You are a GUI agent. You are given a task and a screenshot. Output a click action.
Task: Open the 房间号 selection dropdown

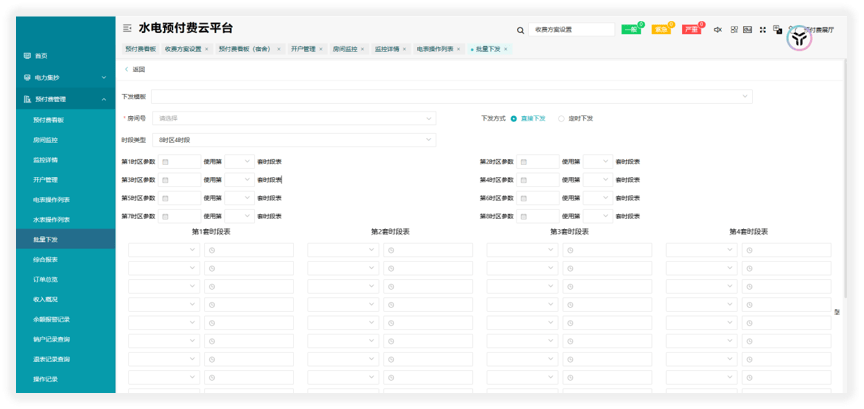pos(295,118)
